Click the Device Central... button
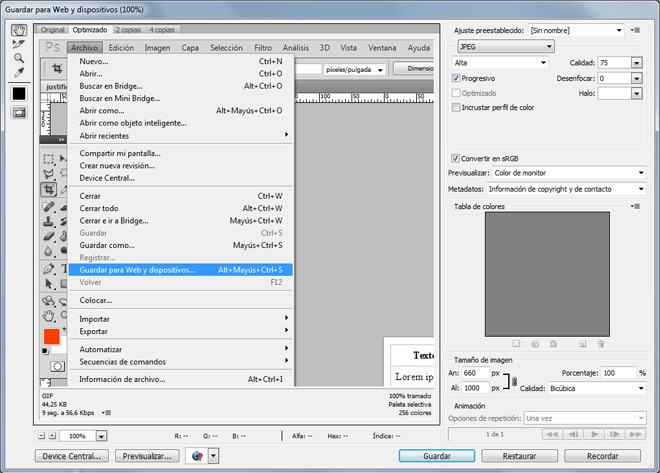The image size is (660, 473). pyautogui.click(x=72, y=456)
